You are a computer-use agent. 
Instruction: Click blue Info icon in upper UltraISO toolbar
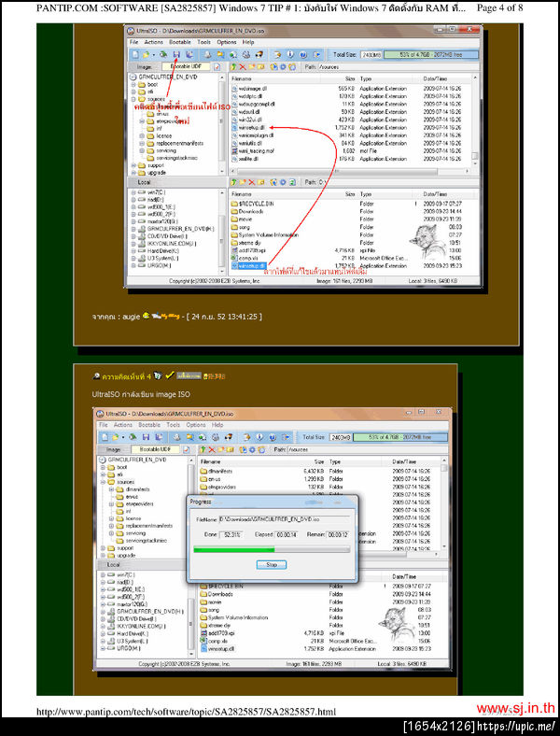pyautogui.click(x=290, y=54)
